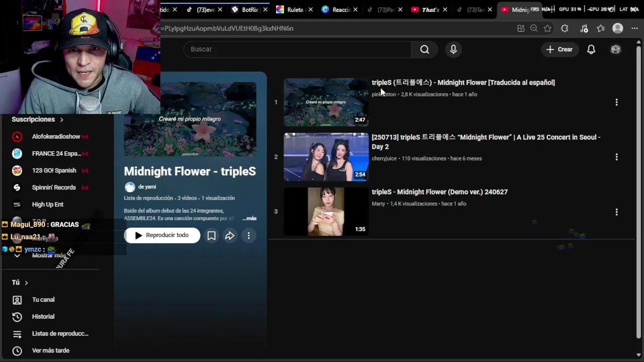The width and height of the screenshot is (644, 362).
Task: Visit Marty channel link
Action: (378, 204)
